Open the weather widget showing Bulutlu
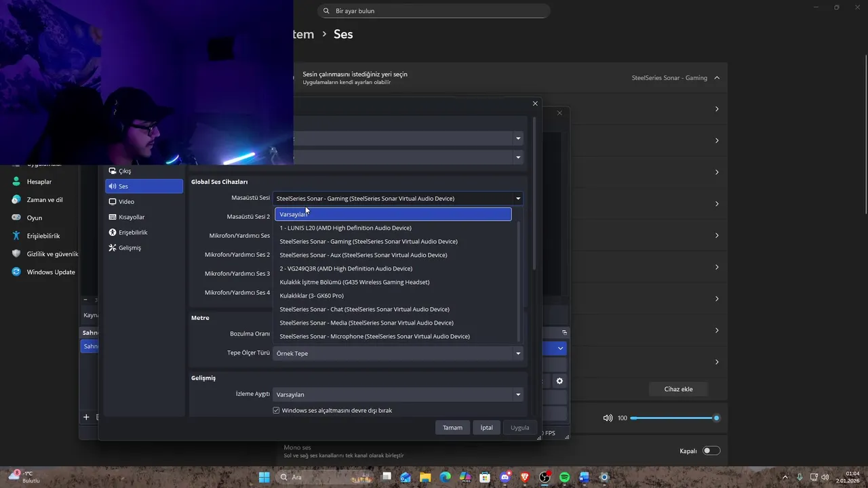The image size is (868, 488). click(26, 477)
